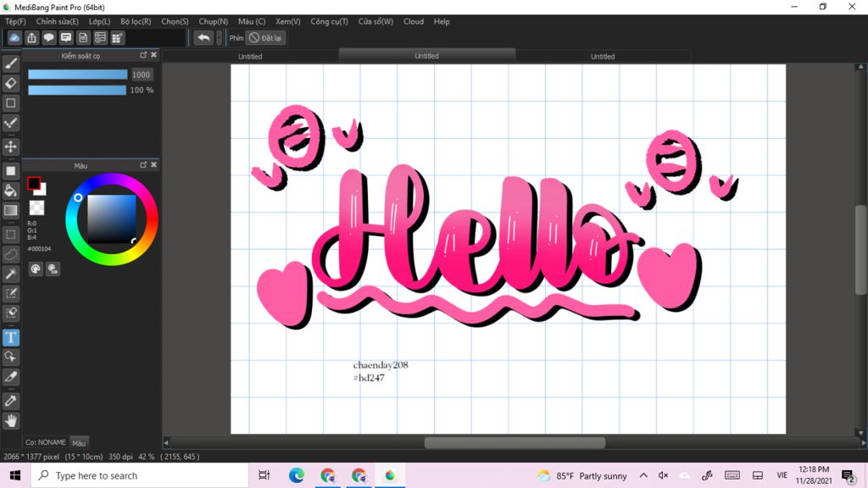This screenshot has height=488, width=868.
Task: Select the transparent color checkered swatch
Action: pyautogui.click(x=36, y=208)
